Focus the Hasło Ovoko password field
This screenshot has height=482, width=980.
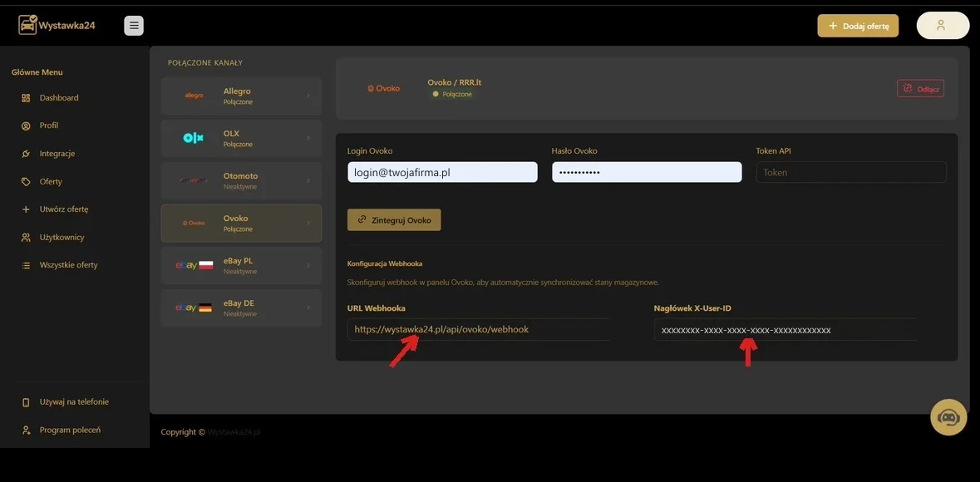[647, 172]
